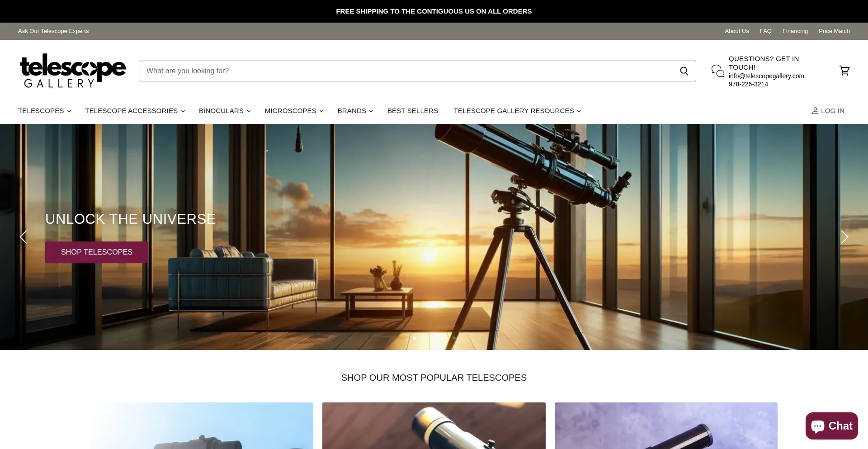Image resolution: width=868 pixels, height=449 pixels.
Task: Open the Shopify Chat widget
Action: point(831,426)
